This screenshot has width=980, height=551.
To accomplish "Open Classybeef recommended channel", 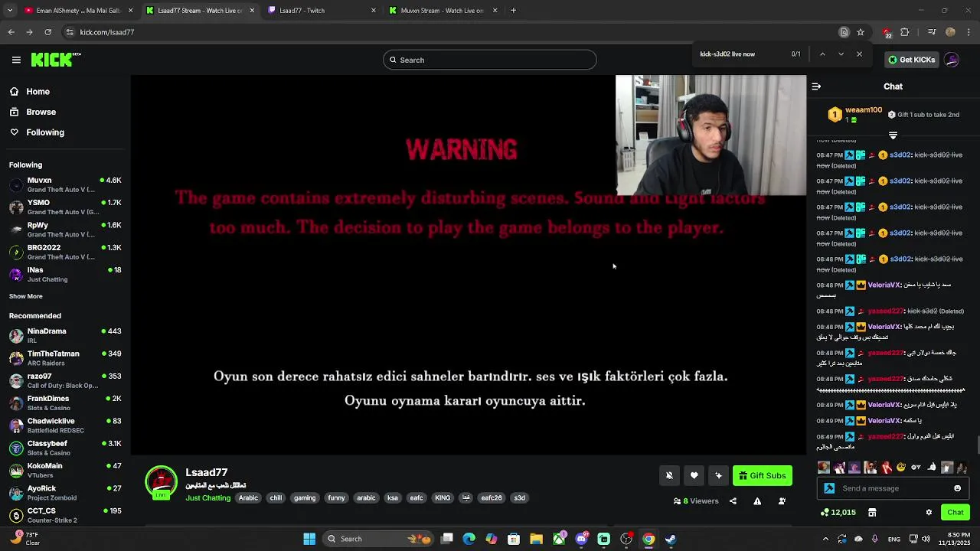I will (x=65, y=448).
